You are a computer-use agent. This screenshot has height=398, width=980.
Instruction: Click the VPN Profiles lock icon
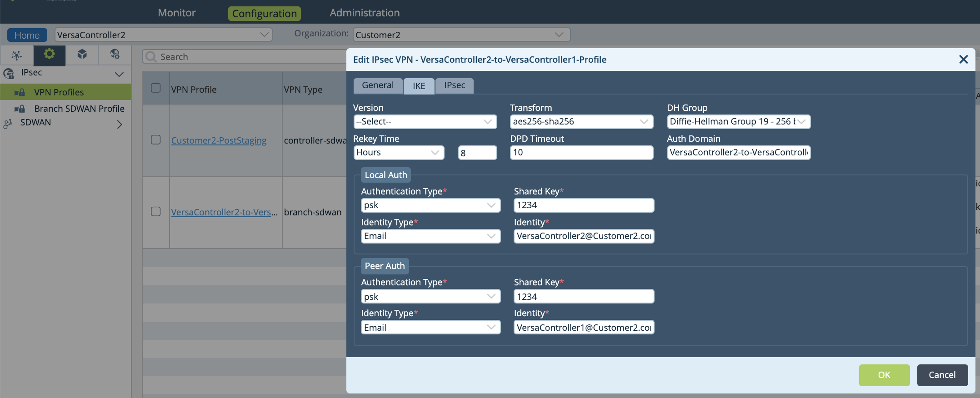pyautogui.click(x=20, y=92)
